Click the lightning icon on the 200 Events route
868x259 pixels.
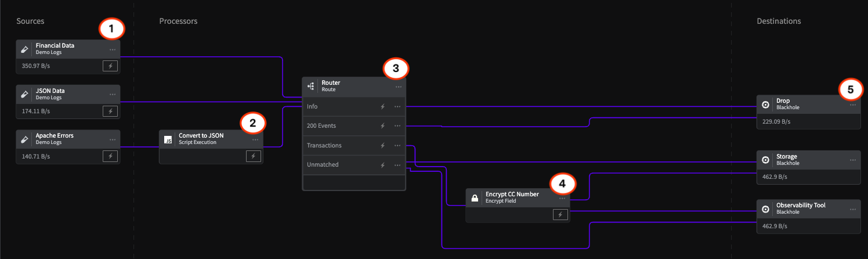[382, 126]
